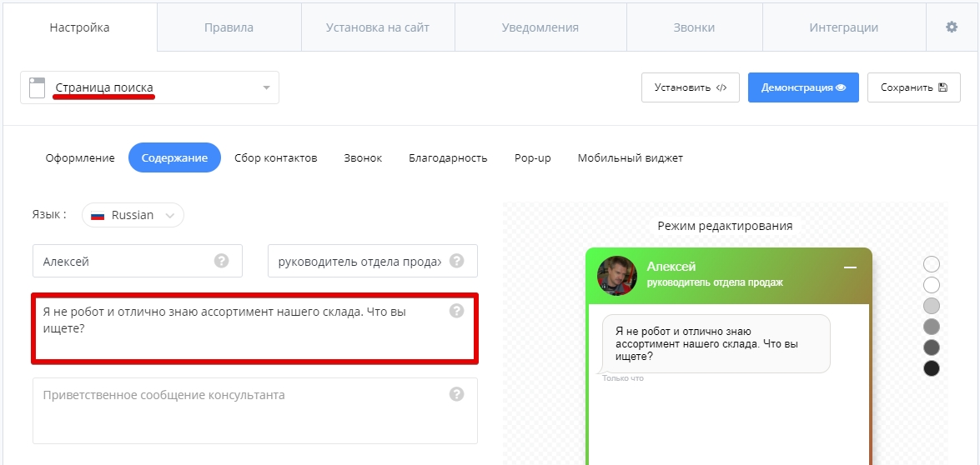Click the Демонстрация button
Screen dimensions: 980x465
click(803, 87)
